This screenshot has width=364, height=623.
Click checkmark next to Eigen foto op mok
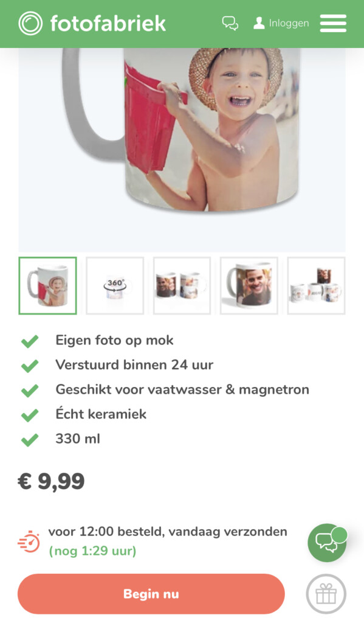[30, 341]
